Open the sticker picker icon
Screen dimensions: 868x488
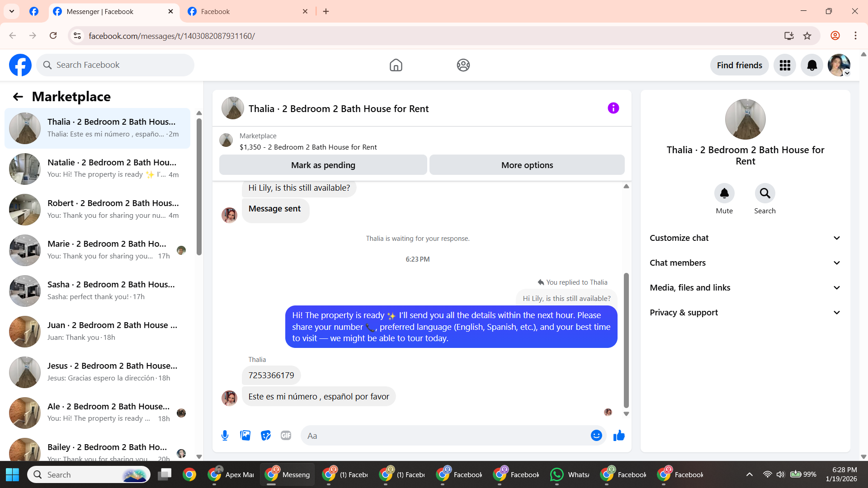[266, 436]
